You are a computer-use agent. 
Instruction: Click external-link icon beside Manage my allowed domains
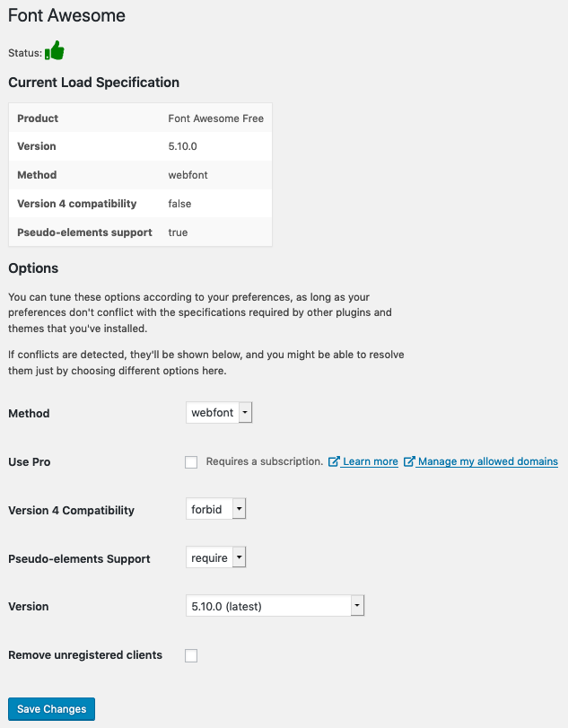409,461
